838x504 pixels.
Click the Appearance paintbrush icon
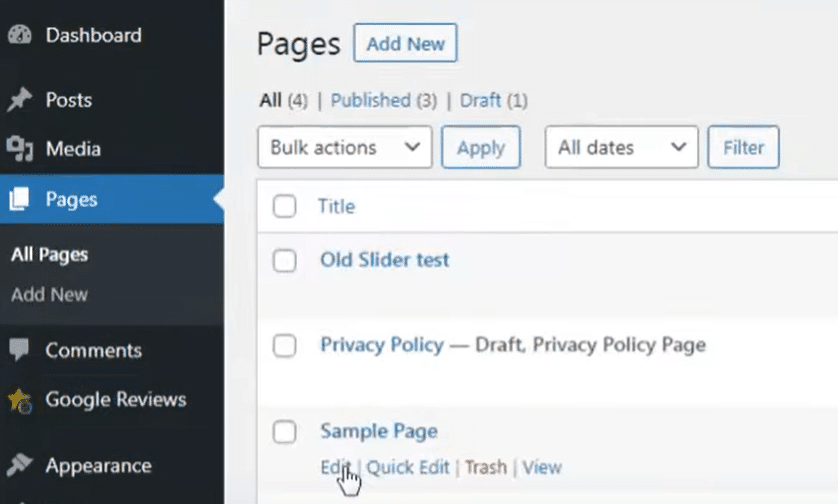[x=20, y=466]
